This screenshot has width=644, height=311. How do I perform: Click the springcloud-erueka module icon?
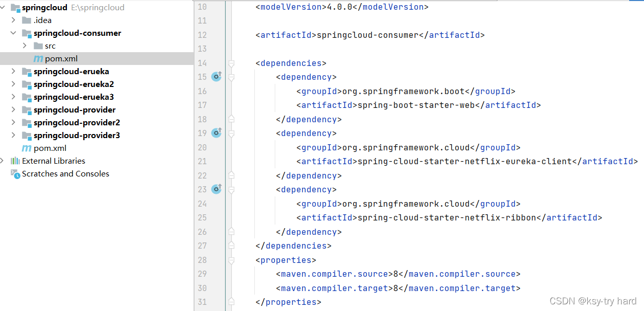point(27,72)
